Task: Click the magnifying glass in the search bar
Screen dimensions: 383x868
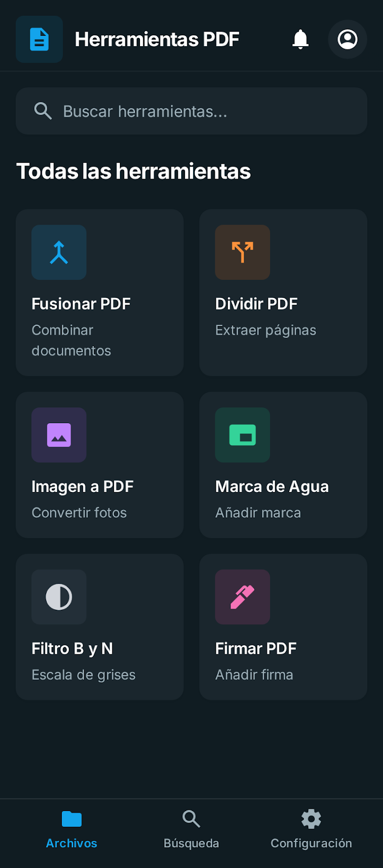Action: (x=43, y=111)
